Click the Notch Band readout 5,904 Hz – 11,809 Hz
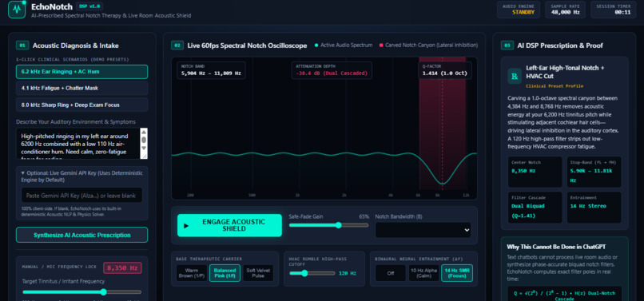 point(211,70)
